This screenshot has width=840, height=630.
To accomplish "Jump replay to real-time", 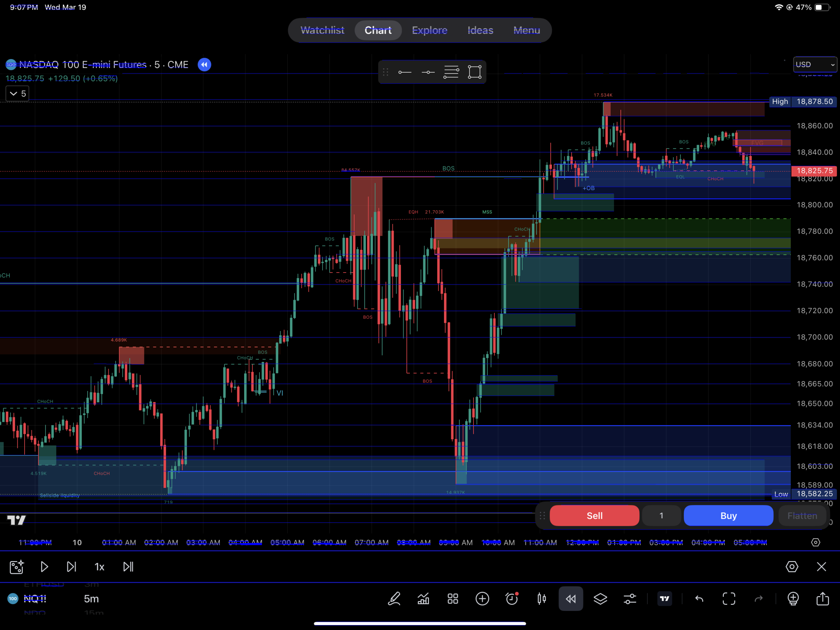I will [x=128, y=567].
